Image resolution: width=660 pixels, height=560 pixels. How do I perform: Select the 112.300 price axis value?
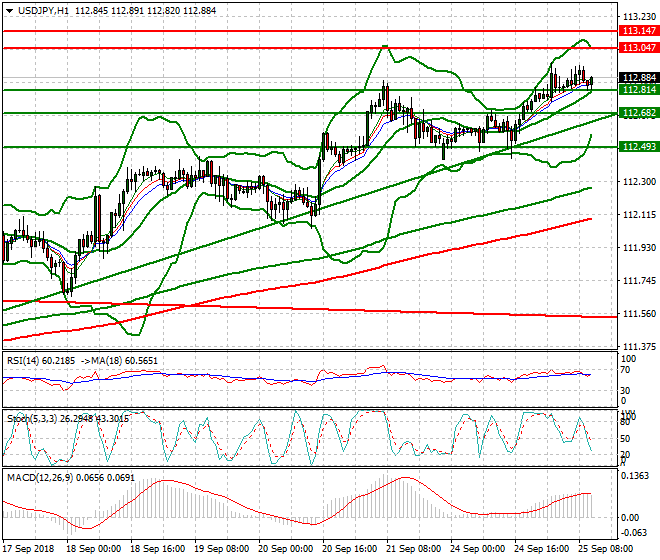click(639, 181)
